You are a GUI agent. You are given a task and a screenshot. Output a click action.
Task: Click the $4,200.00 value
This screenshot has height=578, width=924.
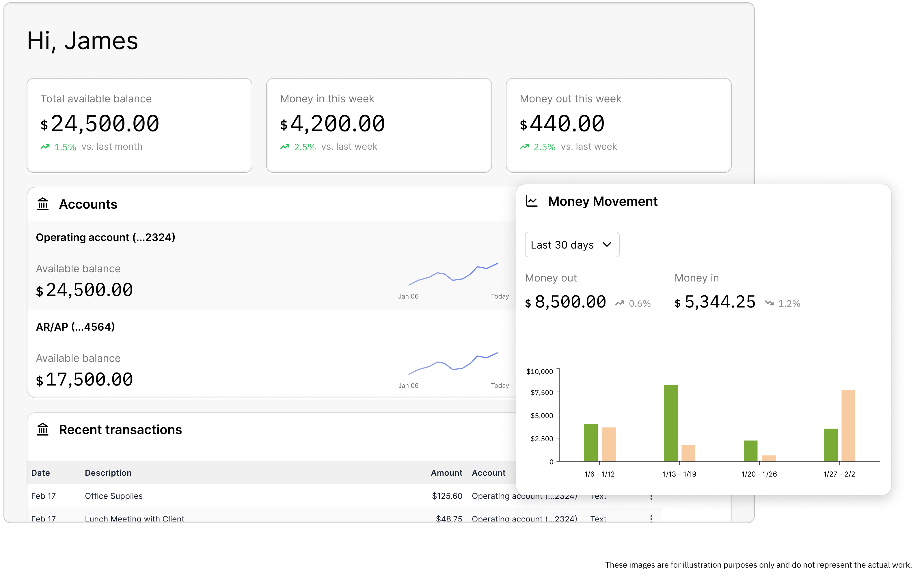333,124
